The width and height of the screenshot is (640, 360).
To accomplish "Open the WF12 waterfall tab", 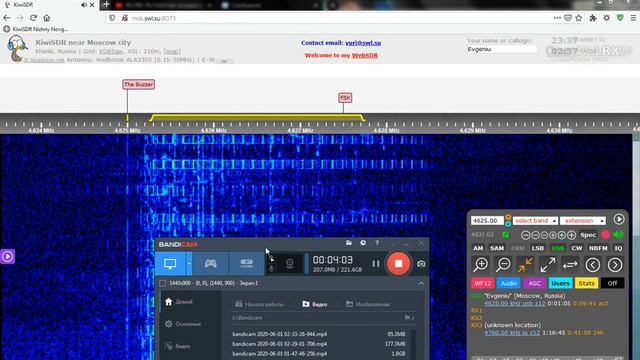I will pyautogui.click(x=482, y=283).
